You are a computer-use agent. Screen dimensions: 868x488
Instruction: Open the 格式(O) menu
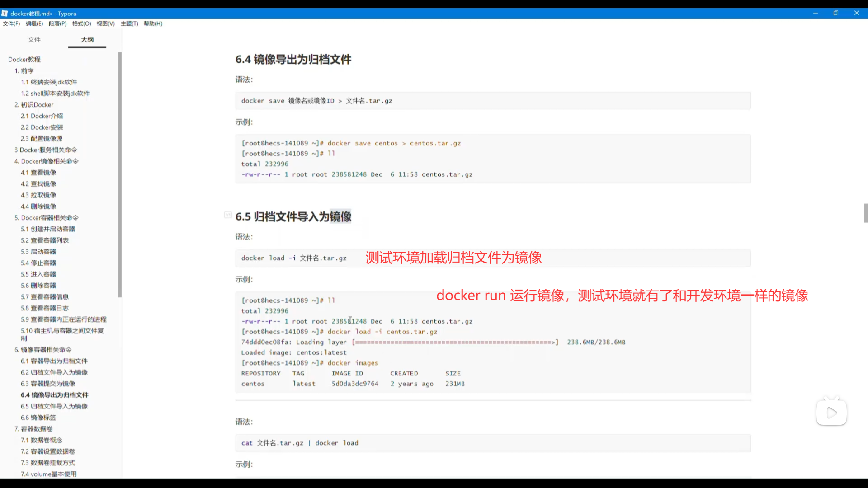tap(81, 23)
